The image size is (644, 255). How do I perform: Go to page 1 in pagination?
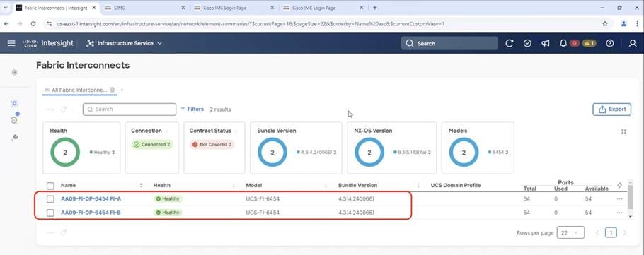(x=611, y=233)
